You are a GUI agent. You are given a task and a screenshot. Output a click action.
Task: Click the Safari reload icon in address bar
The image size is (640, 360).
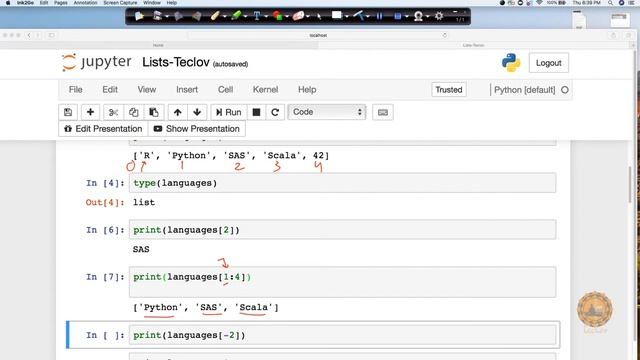[x=444, y=35]
